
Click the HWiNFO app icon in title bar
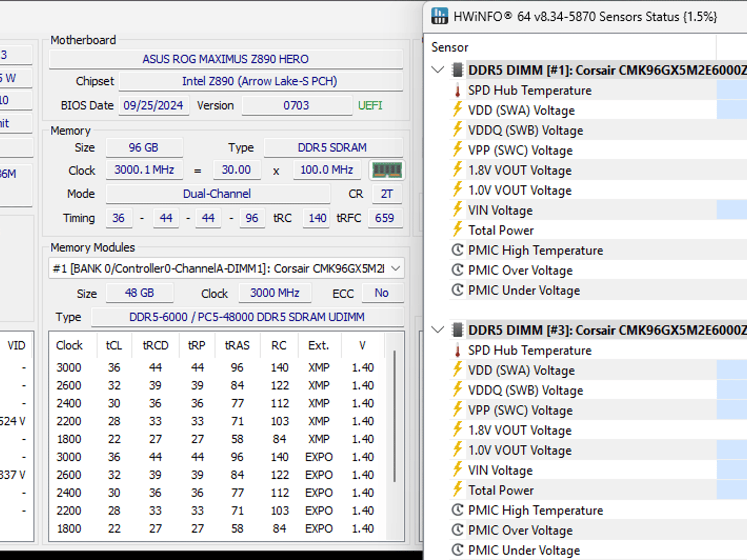[x=440, y=16]
